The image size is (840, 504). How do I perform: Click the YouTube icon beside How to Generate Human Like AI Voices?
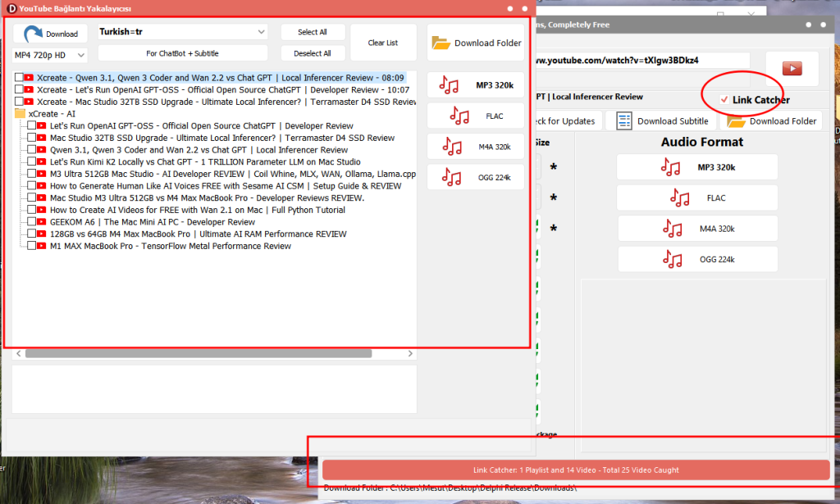(41, 186)
